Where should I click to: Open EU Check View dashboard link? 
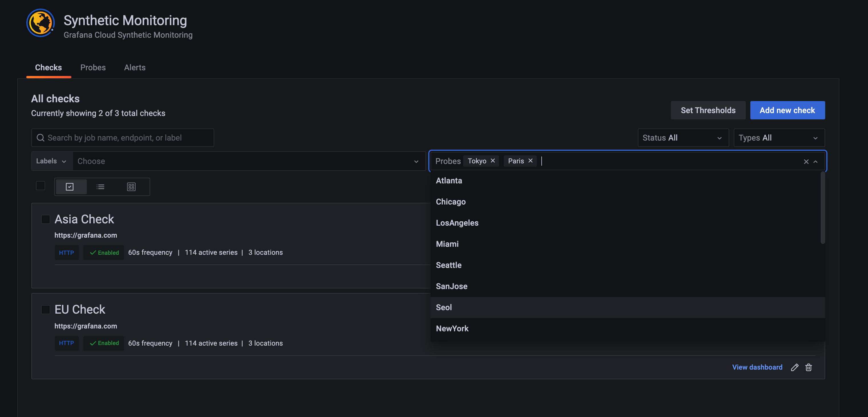tap(757, 367)
